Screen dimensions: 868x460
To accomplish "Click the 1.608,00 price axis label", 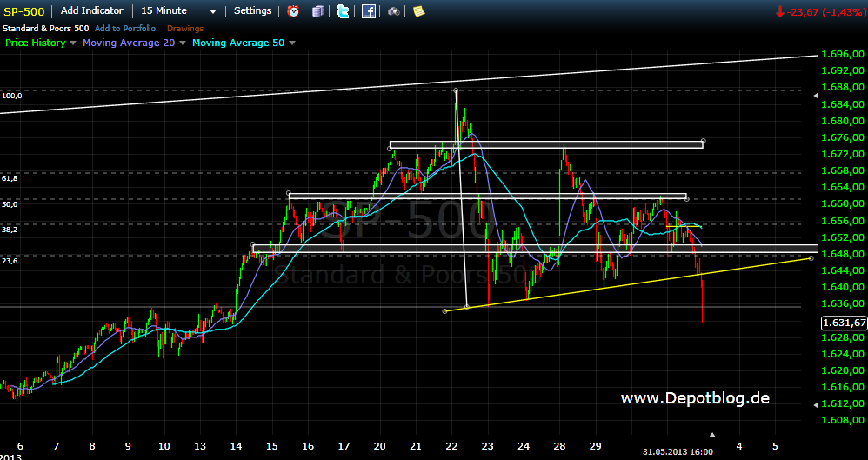I will click(x=843, y=420).
